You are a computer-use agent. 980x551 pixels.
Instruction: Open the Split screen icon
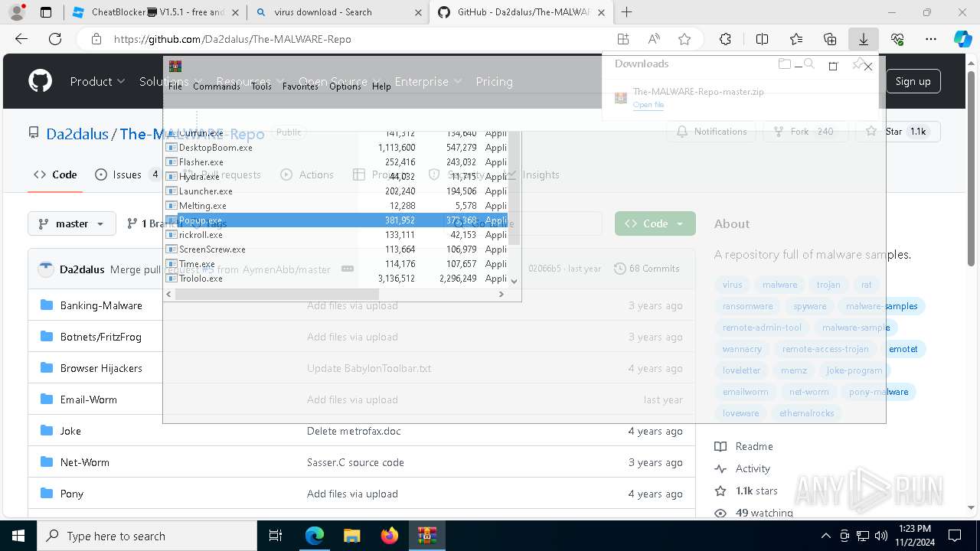762,39
